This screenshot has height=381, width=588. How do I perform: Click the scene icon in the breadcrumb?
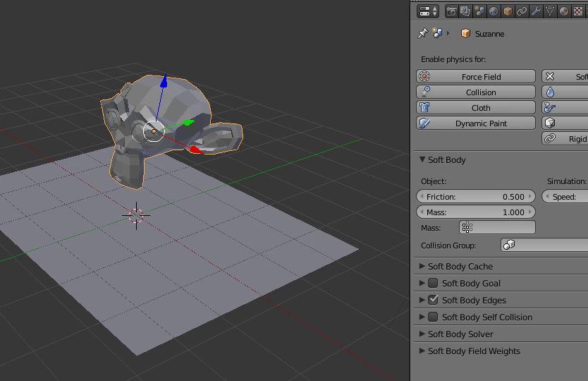tap(437, 33)
